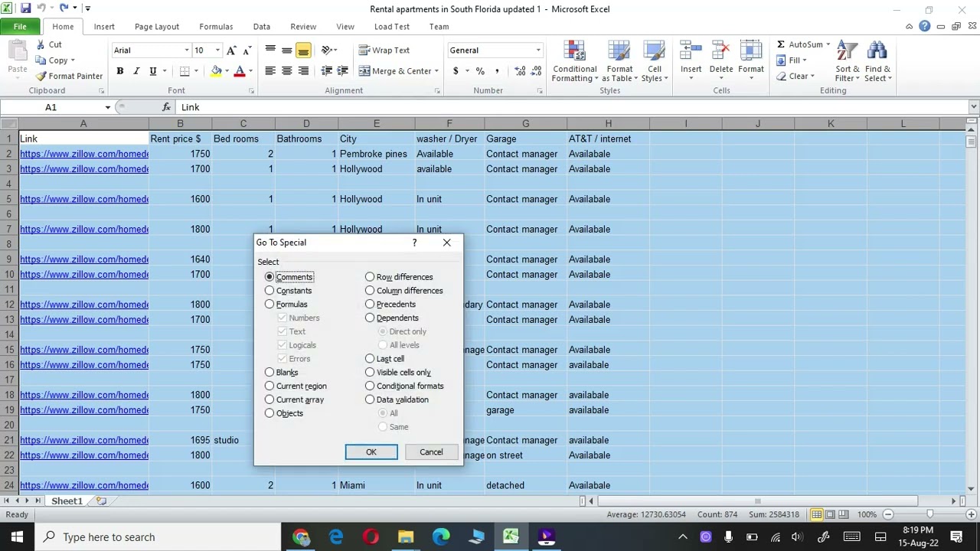980x551 pixels.
Task: Open Format as Table gallery
Action: [619, 61]
